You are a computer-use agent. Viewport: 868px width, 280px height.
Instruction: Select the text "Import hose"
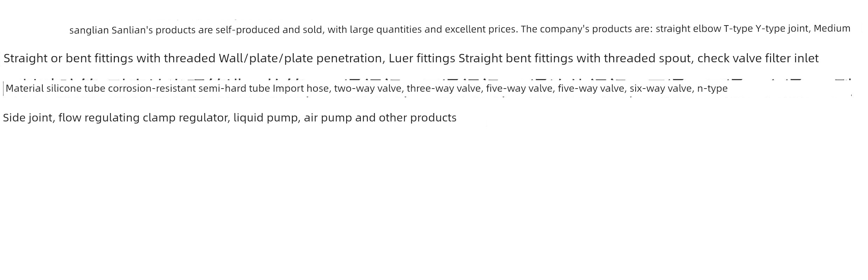[301, 89]
